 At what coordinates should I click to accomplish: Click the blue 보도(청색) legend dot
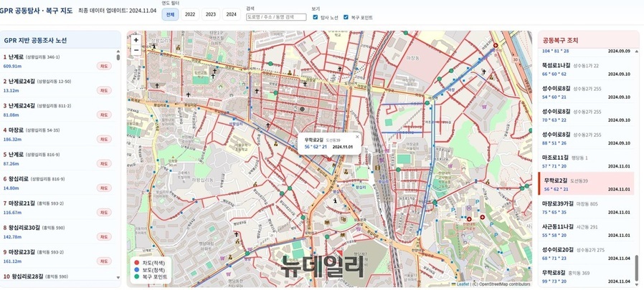pos(137,269)
